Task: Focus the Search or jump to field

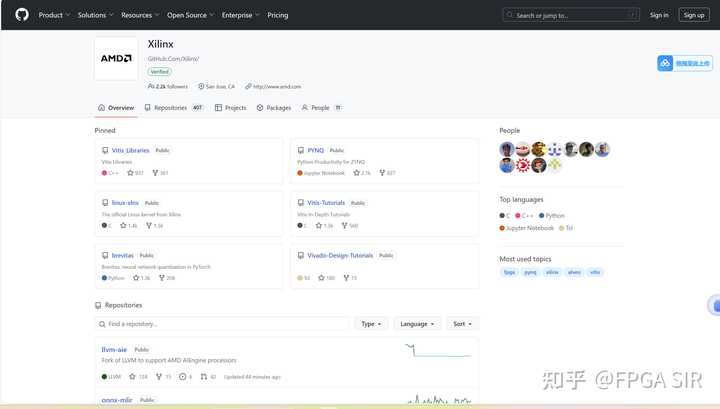Action: pyautogui.click(x=571, y=15)
